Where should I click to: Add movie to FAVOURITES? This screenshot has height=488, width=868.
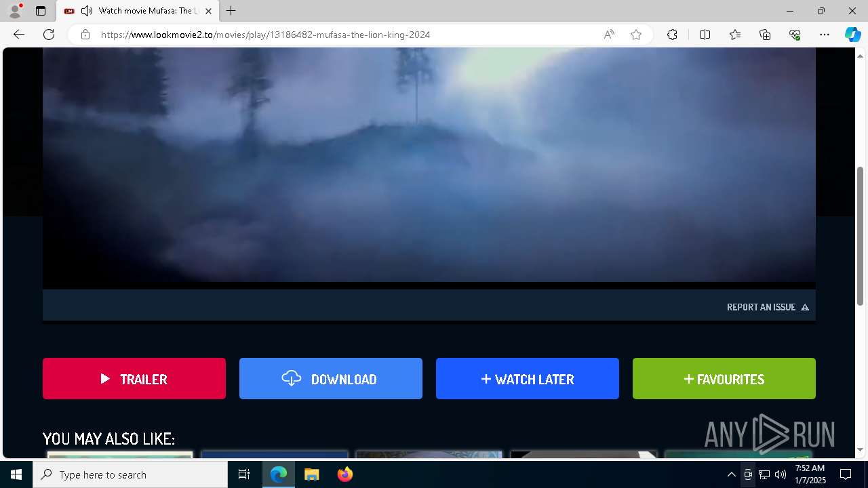tap(724, 379)
